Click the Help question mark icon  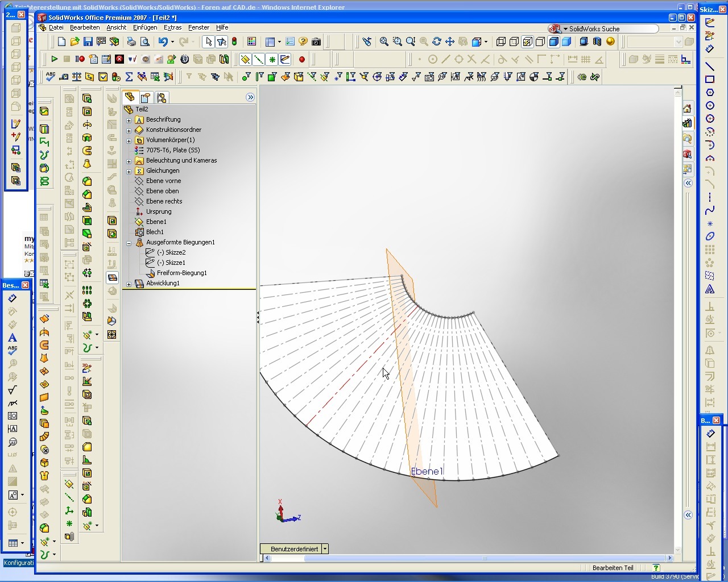(x=303, y=41)
